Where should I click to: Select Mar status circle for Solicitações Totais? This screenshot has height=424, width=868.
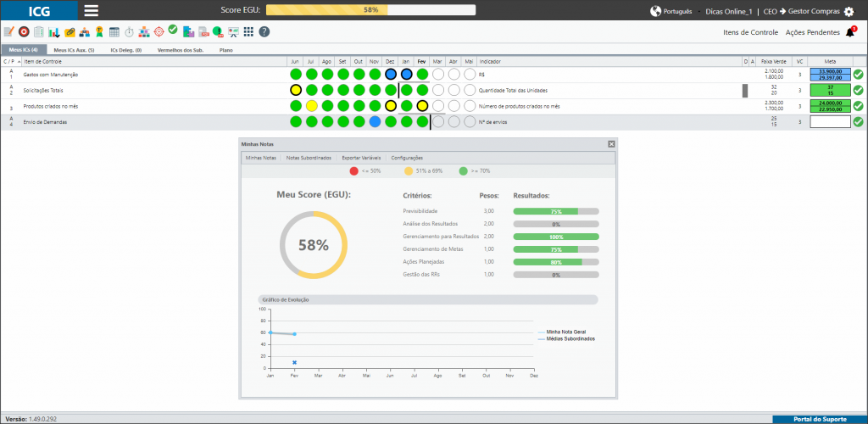pyautogui.click(x=438, y=90)
